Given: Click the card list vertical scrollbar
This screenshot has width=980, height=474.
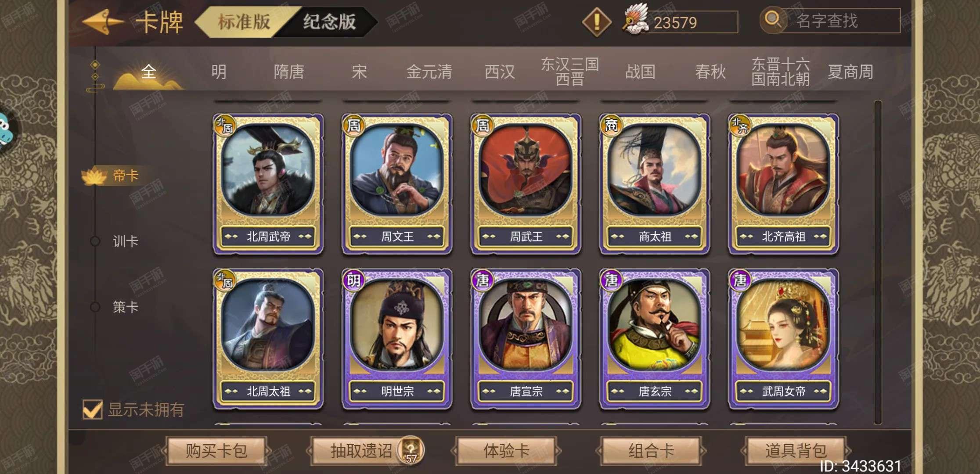Looking at the screenshot, I should (x=878, y=262).
